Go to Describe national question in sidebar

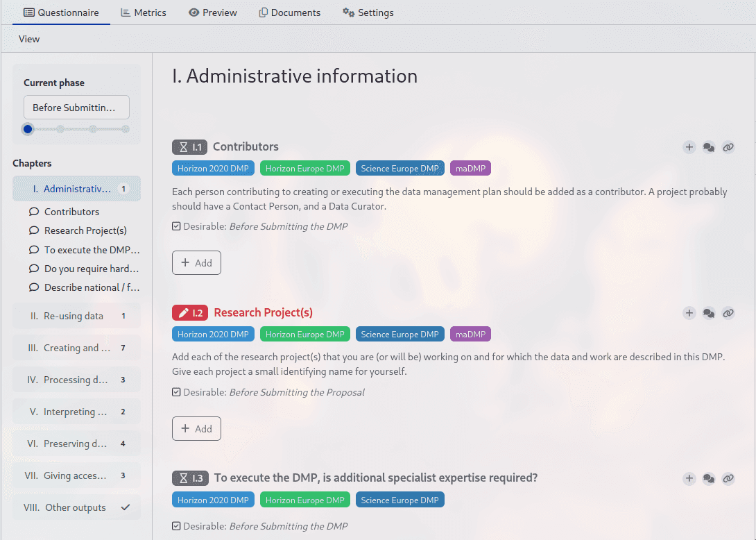[92, 287]
